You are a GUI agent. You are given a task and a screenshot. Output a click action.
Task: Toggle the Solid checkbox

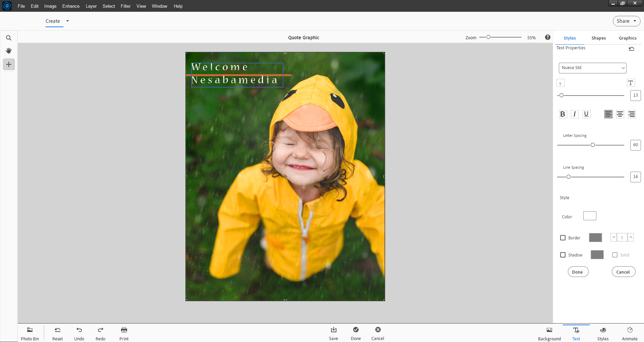(615, 255)
